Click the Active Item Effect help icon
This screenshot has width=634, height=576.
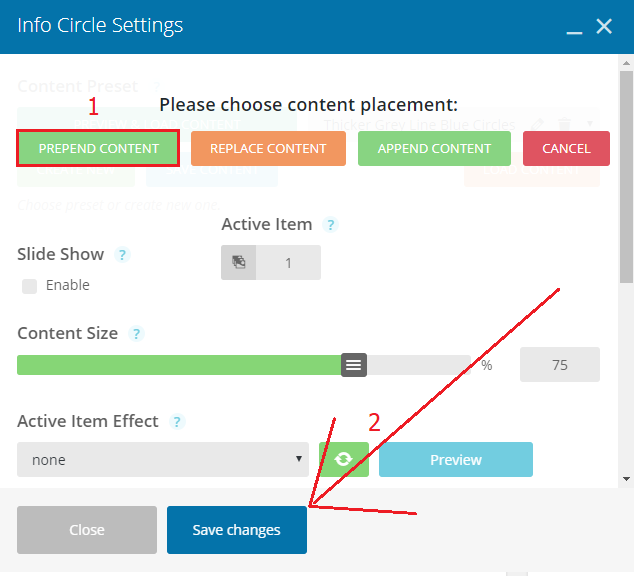177,422
